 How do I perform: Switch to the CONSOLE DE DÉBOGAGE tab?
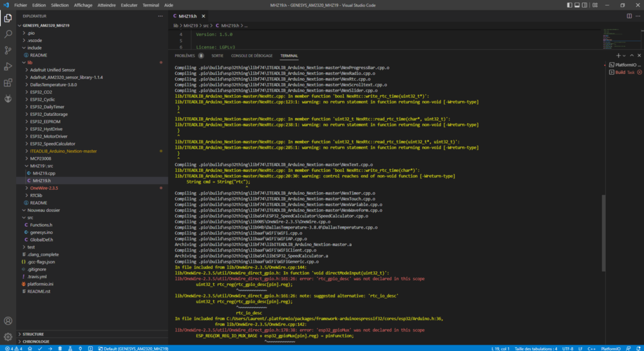pos(252,55)
